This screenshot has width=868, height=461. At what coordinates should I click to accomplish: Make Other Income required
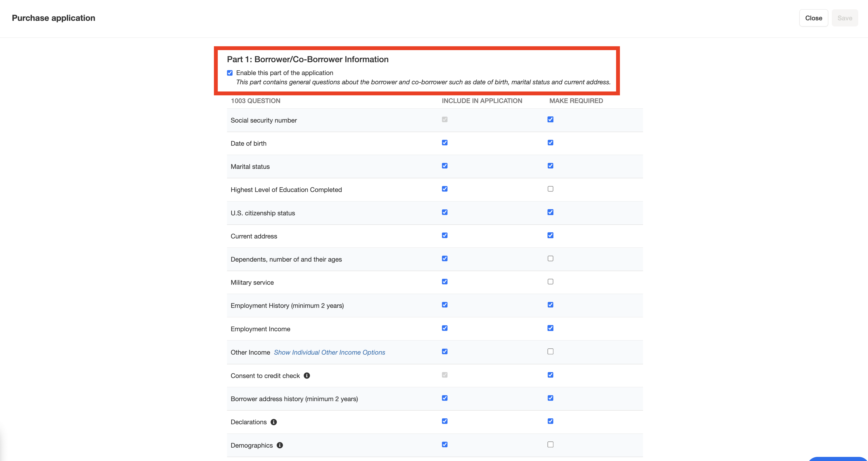pos(550,351)
